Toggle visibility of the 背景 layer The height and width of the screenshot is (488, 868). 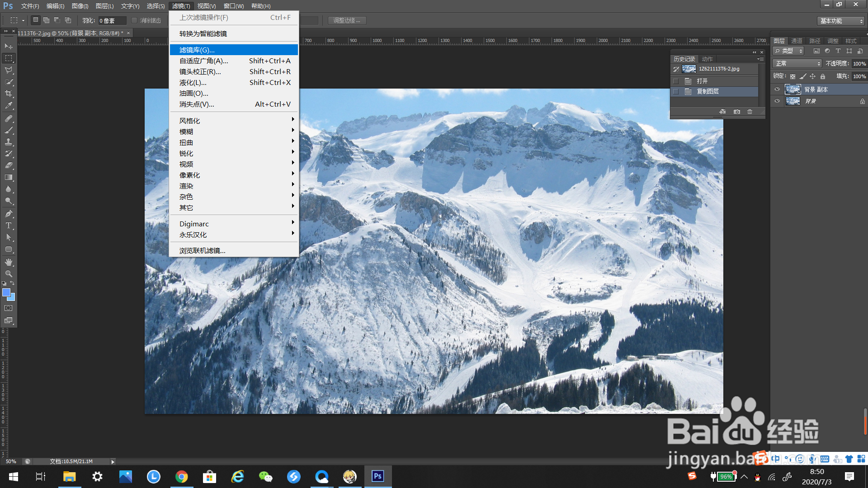click(x=777, y=101)
